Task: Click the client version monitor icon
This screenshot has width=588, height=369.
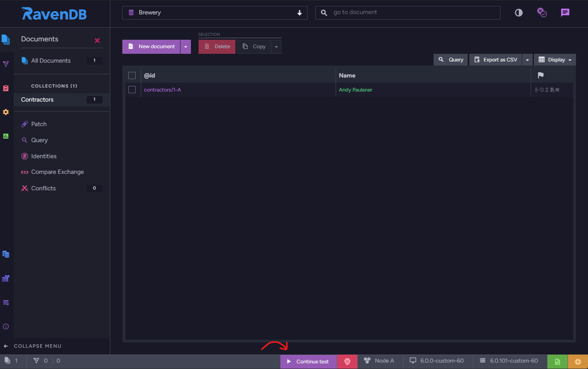Action: coord(413,361)
